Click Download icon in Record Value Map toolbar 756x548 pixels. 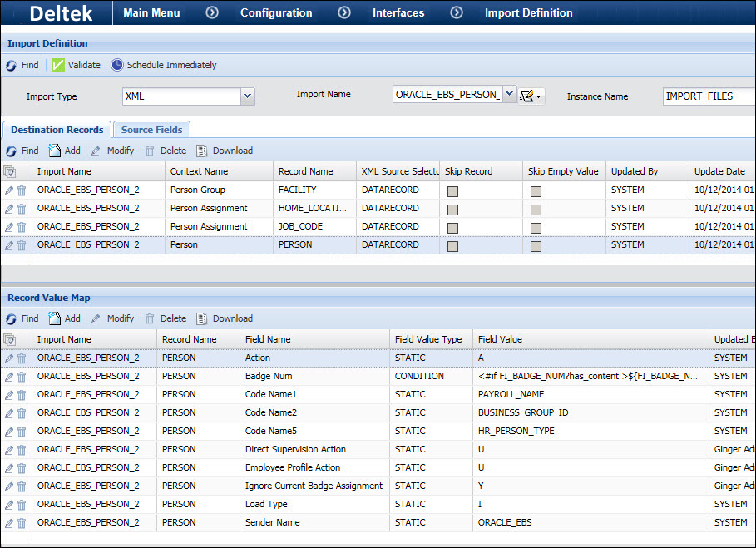point(202,318)
